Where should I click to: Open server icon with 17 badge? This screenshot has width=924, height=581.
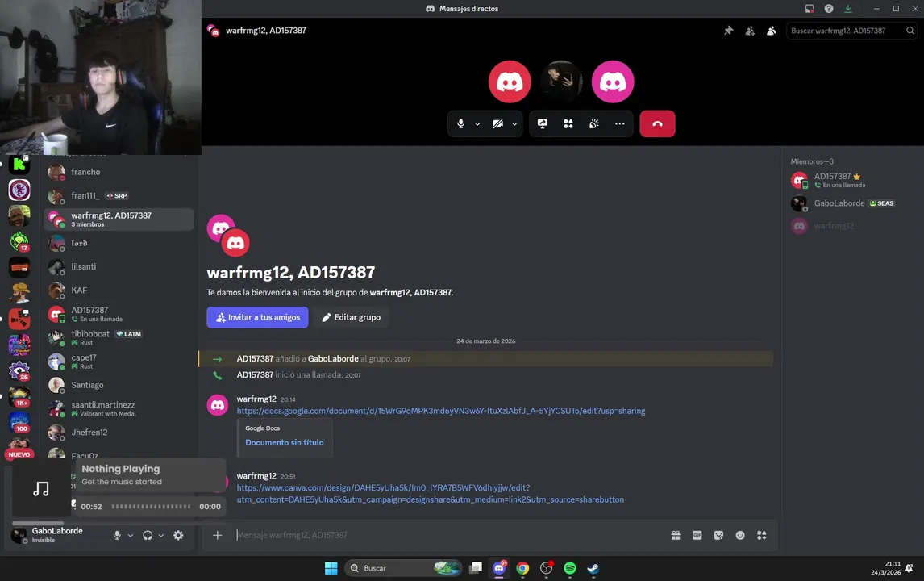pos(19,240)
